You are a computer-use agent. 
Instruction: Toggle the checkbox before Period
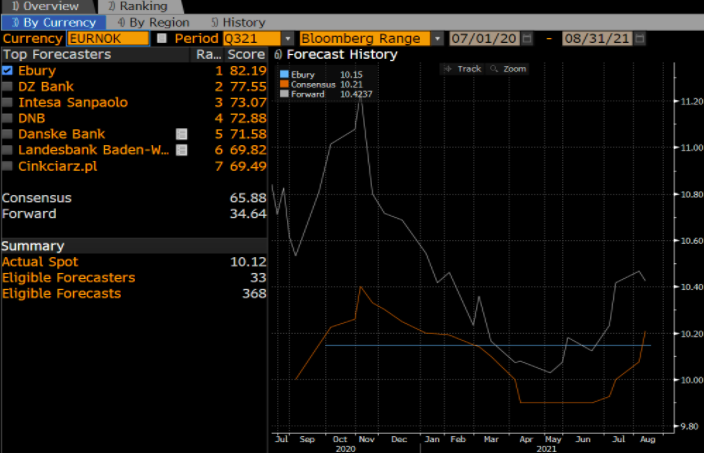click(162, 38)
